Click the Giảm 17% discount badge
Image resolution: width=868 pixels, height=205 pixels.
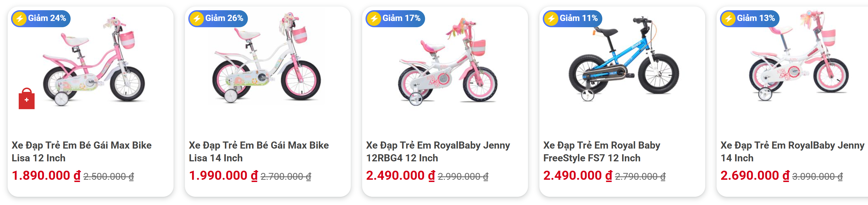tap(395, 18)
